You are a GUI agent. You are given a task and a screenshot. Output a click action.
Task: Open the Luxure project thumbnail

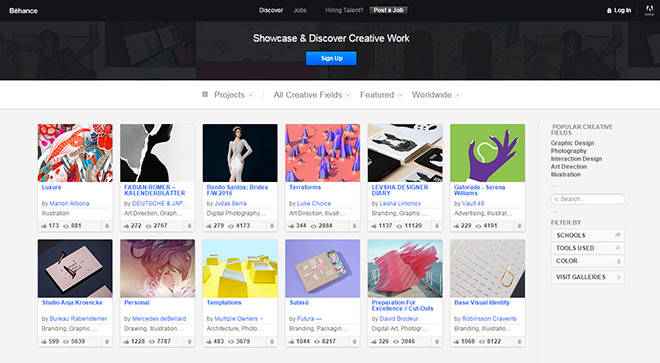(75, 153)
